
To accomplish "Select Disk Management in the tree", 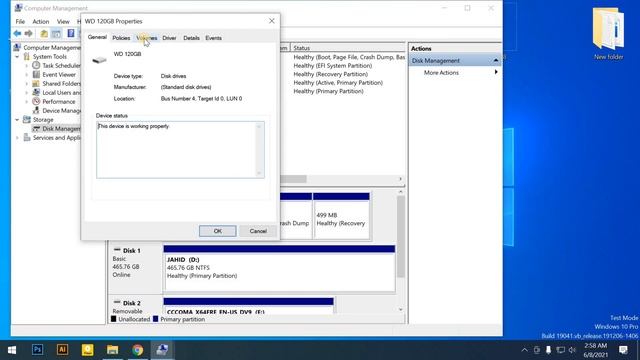I will pyautogui.click(x=60, y=129).
